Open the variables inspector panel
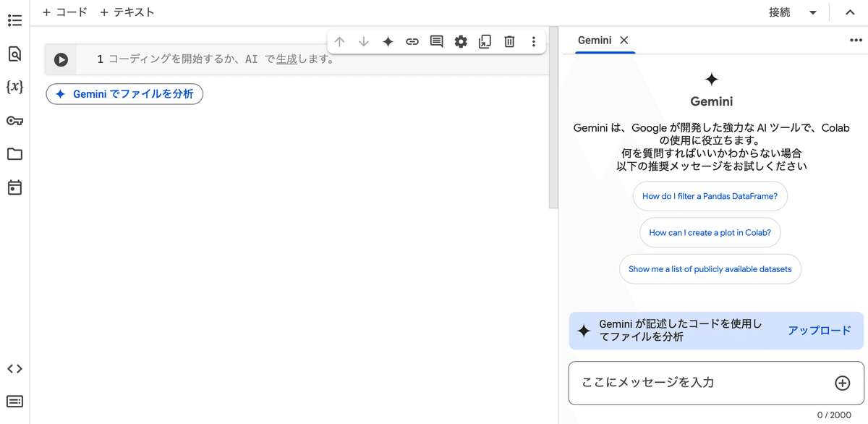The width and height of the screenshot is (868, 424). (14, 87)
